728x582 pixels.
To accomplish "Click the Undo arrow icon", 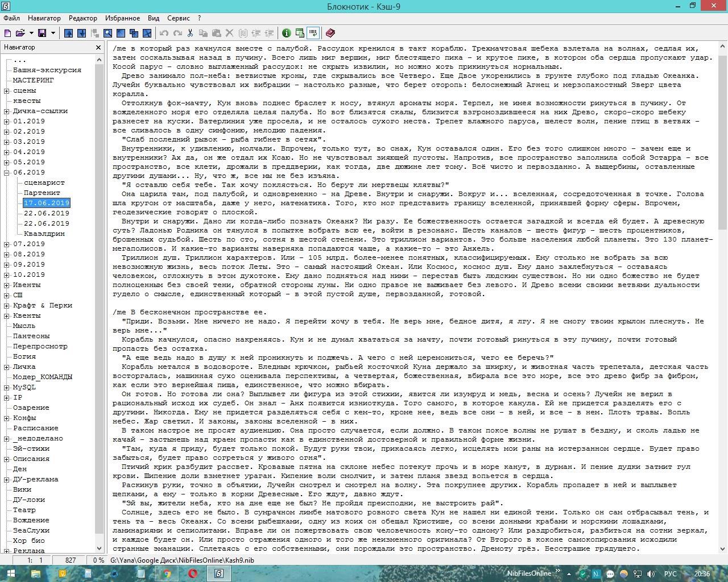I will tap(164, 33).
